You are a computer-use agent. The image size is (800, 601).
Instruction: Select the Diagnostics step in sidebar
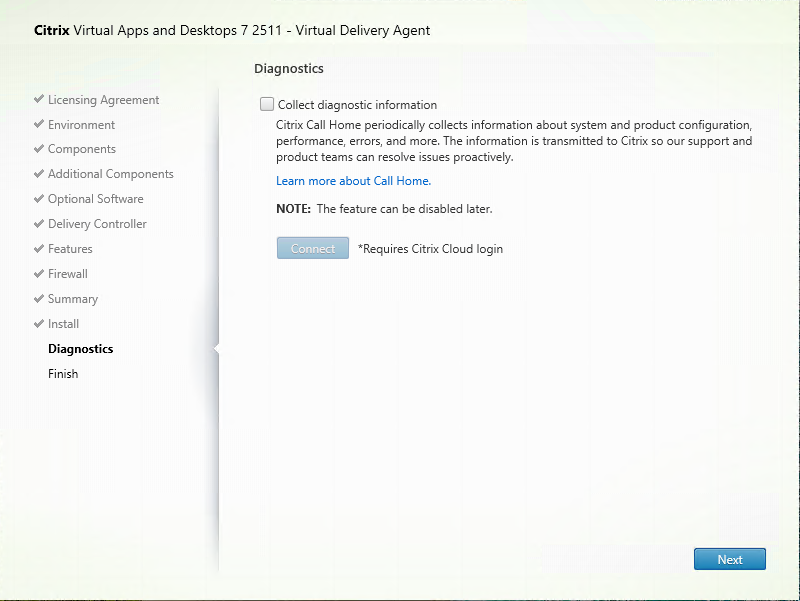(80, 349)
